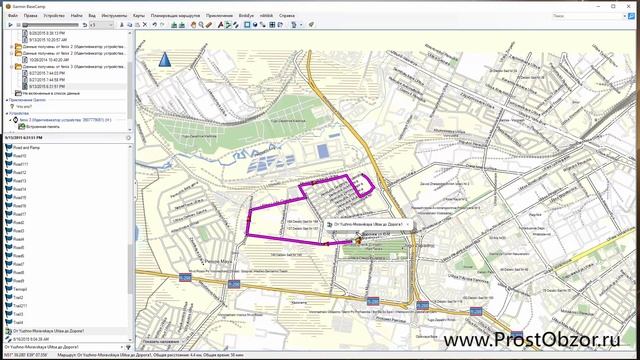Viewport: 640px width, 360px height.
Task: Open the playback speed dropdown
Action: click(102, 25)
